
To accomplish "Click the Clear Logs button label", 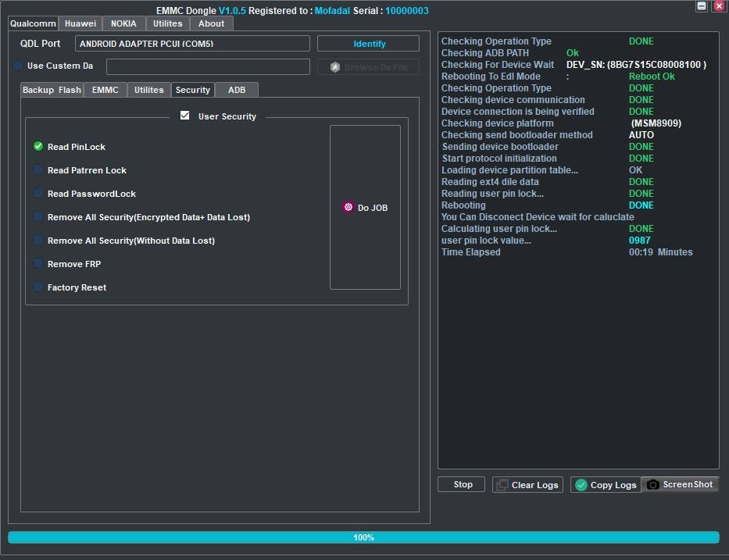I will [534, 485].
